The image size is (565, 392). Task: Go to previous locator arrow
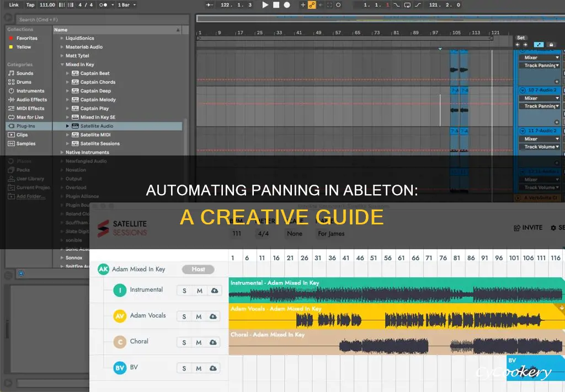click(518, 45)
